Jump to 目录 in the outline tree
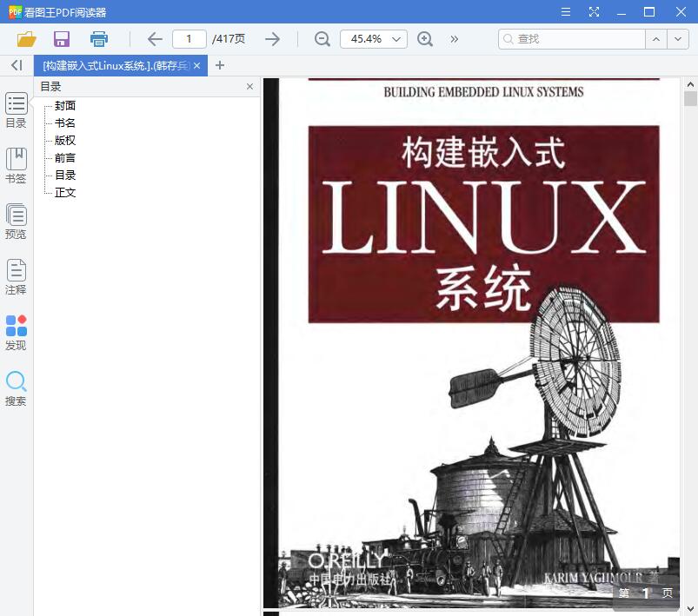The image size is (698, 616). point(65,175)
